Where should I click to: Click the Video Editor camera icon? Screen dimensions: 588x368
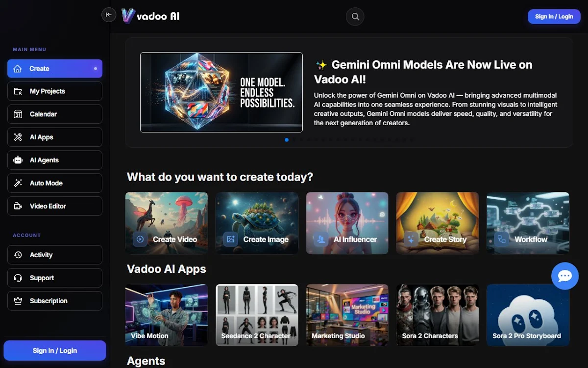click(x=18, y=206)
